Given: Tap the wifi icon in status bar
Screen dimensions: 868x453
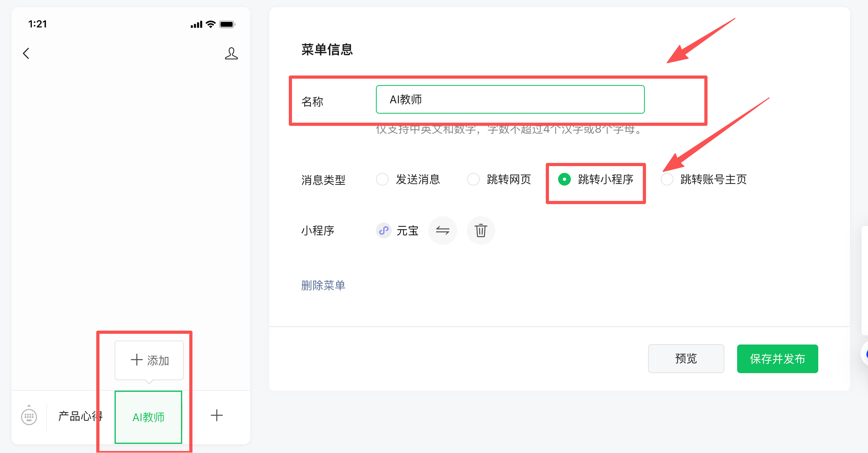Looking at the screenshot, I should 211,25.
